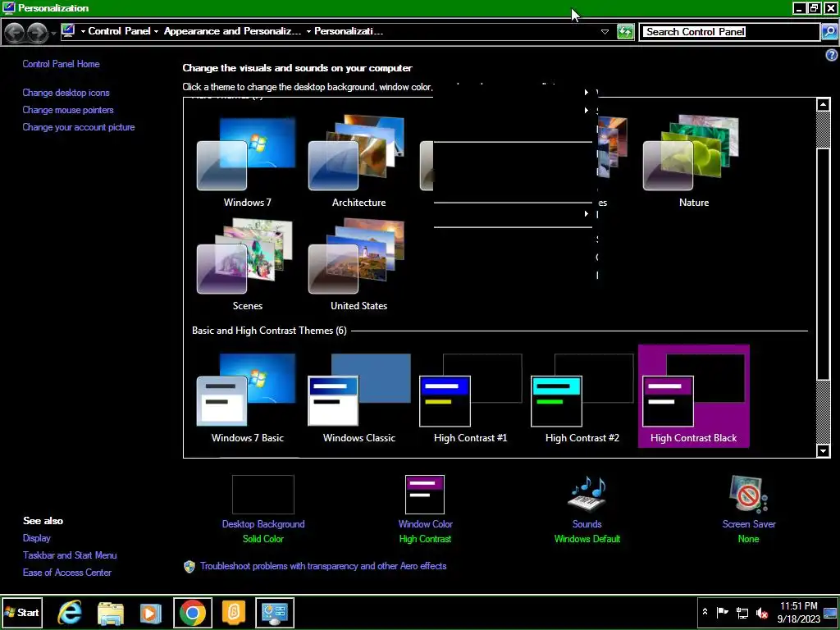840x630 pixels.
Task: Click the Windows Default sounds label
Action: click(x=587, y=539)
